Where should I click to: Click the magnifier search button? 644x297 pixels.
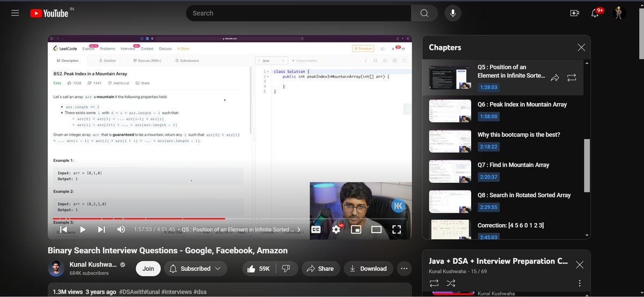pyautogui.click(x=425, y=13)
